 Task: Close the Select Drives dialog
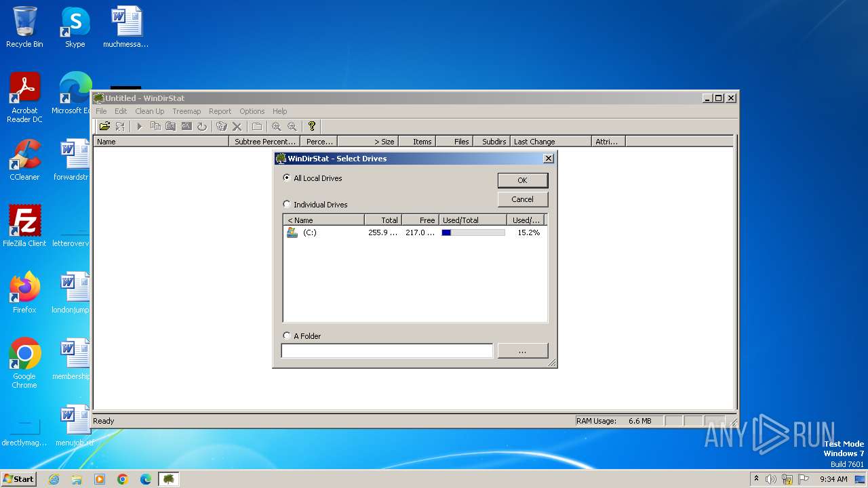tap(549, 158)
